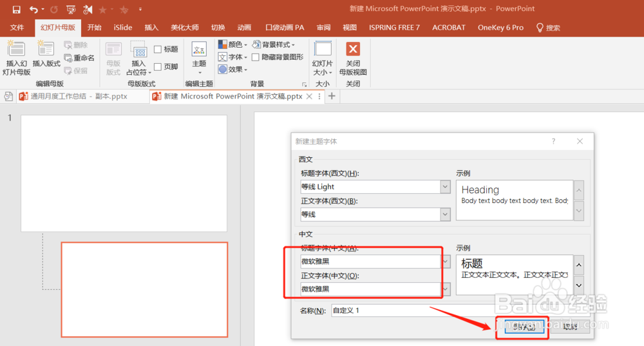This screenshot has width=644, height=346.
Task: Open Latin body font dropdown
Action: [445, 215]
